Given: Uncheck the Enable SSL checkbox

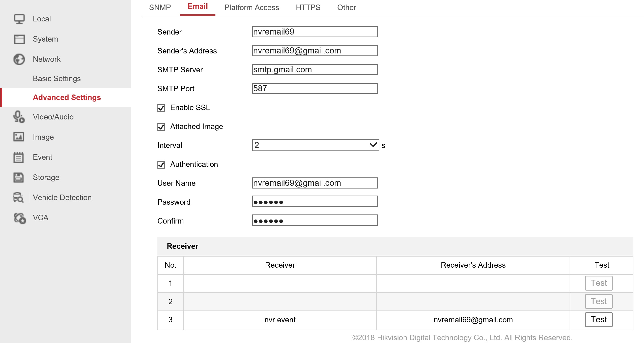Looking at the screenshot, I should pos(161,108).
